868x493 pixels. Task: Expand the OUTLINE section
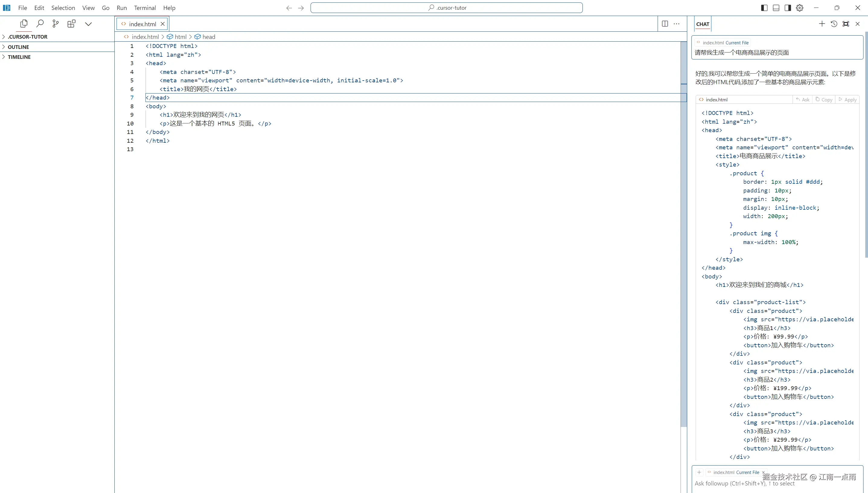(18, 47)
